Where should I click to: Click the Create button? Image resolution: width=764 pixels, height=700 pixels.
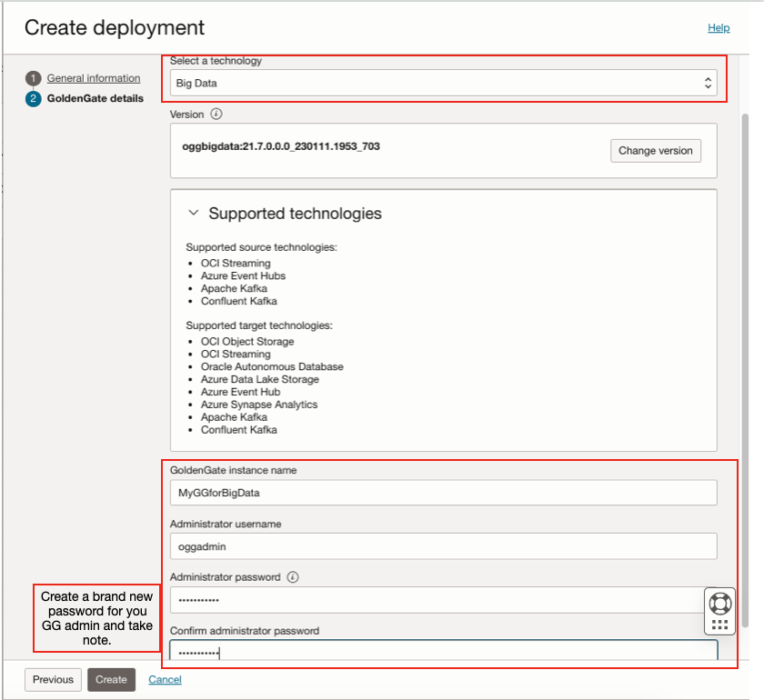coord(111,679)
